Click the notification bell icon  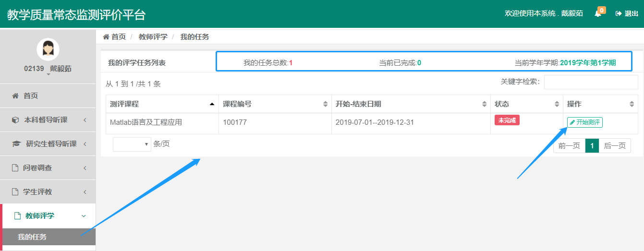pos(598,13)
